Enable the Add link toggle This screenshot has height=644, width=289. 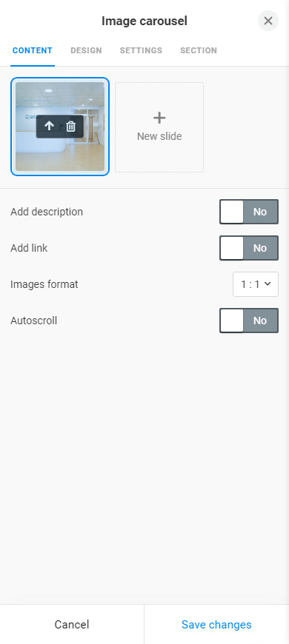click(x=249, y=248)
